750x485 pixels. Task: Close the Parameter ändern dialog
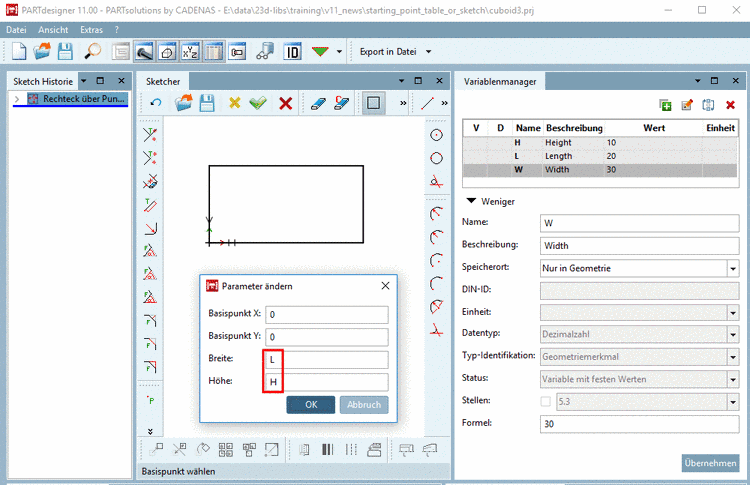pos(385,286)
